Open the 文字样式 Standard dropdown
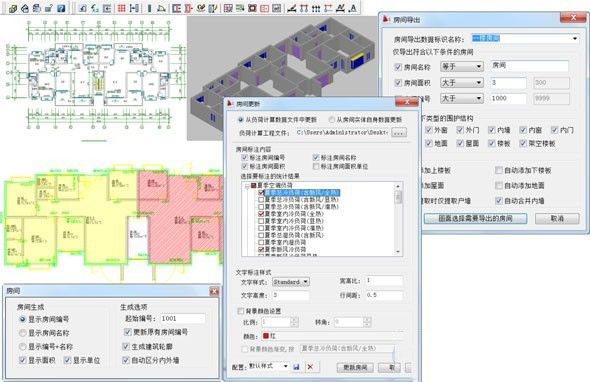 pos(291,282)
